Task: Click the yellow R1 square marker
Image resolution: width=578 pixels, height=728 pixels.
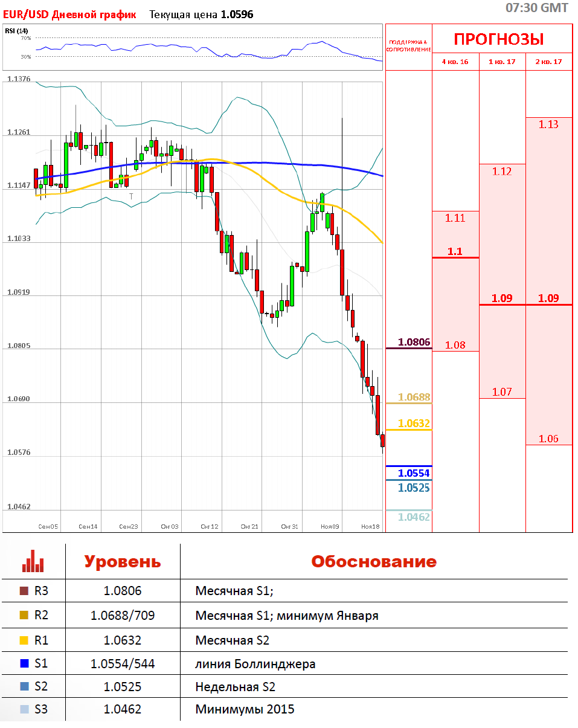Action: (24, 640)
